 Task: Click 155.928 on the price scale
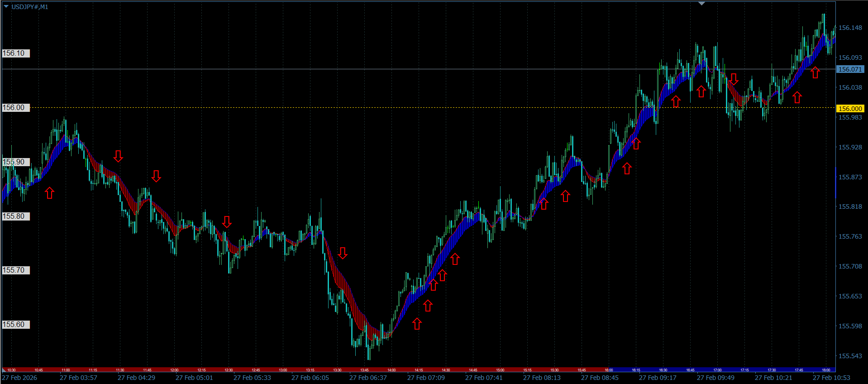[850, 147]
